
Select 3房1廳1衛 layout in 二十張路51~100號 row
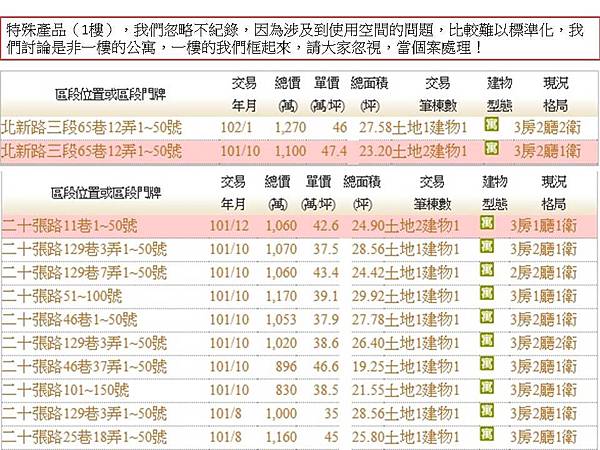tap(543, 296)
